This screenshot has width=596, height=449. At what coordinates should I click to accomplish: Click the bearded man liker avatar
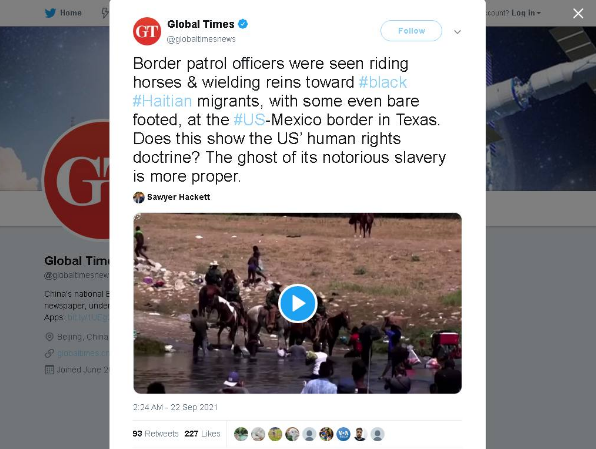tap(360, 434)
